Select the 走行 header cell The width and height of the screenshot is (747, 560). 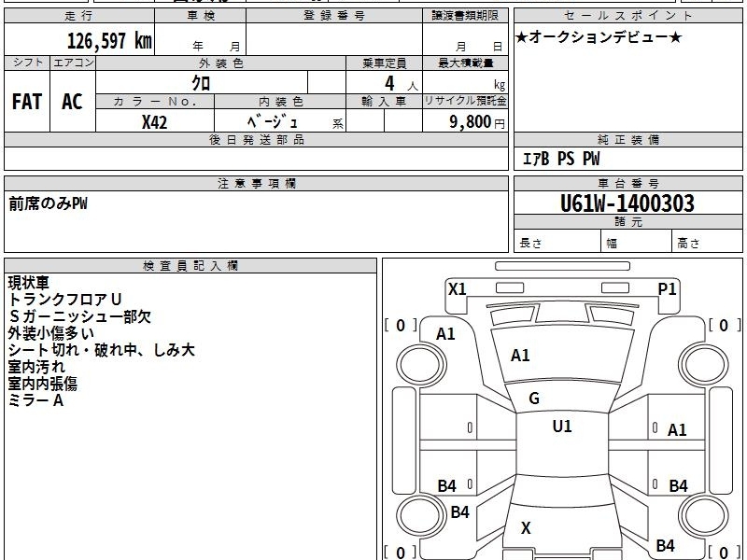(x=79, y=16)
